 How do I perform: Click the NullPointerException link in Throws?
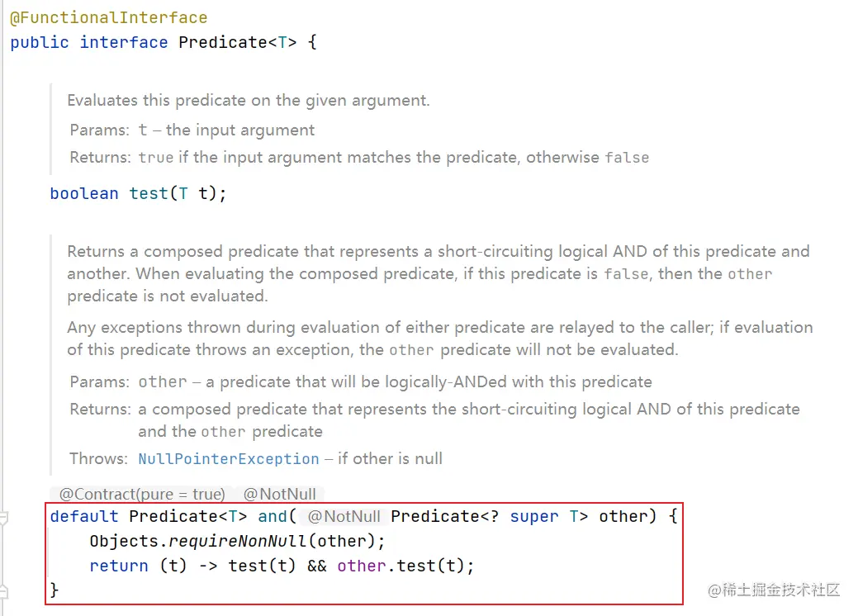[x=228, y=458]
